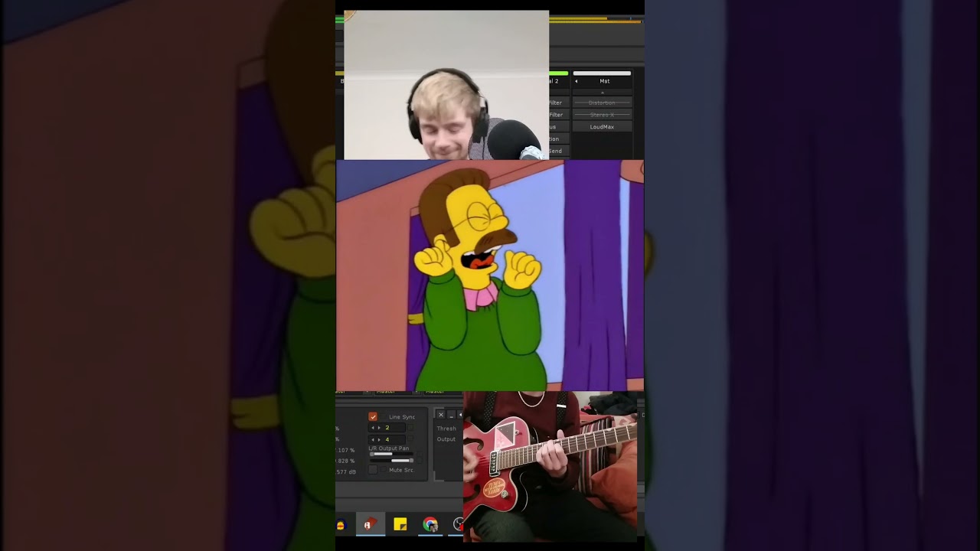Image resolution: width=980 pixels, height=551 pixels.
Task: Click the left arrow beside Mst
Action: coord(577,81)
